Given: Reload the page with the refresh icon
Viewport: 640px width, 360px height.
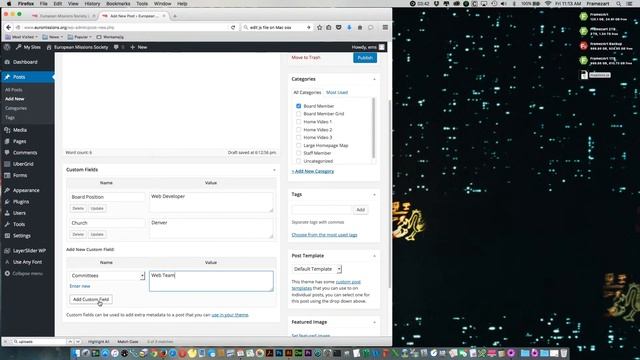Looking at the screenshot, I should (x=233, y=27).
